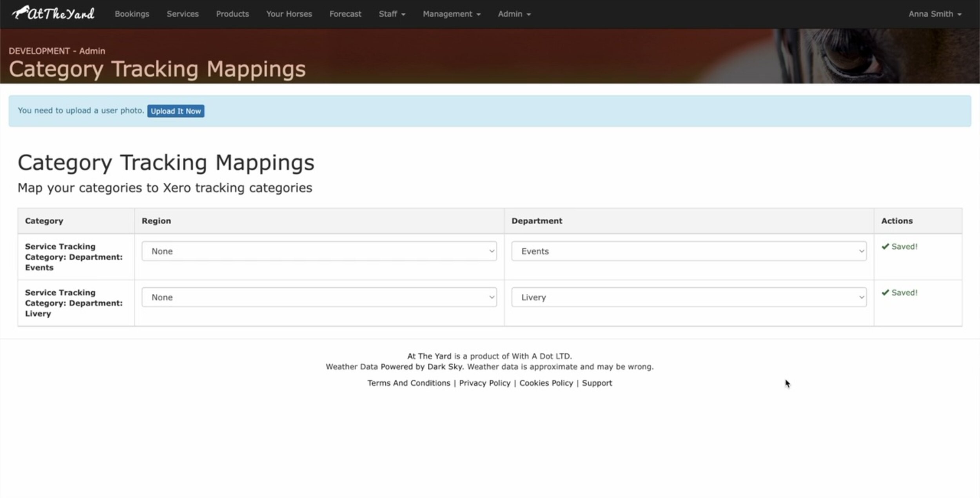
Task: Click the AtTheYard horse logo
Action: (53, 14)
